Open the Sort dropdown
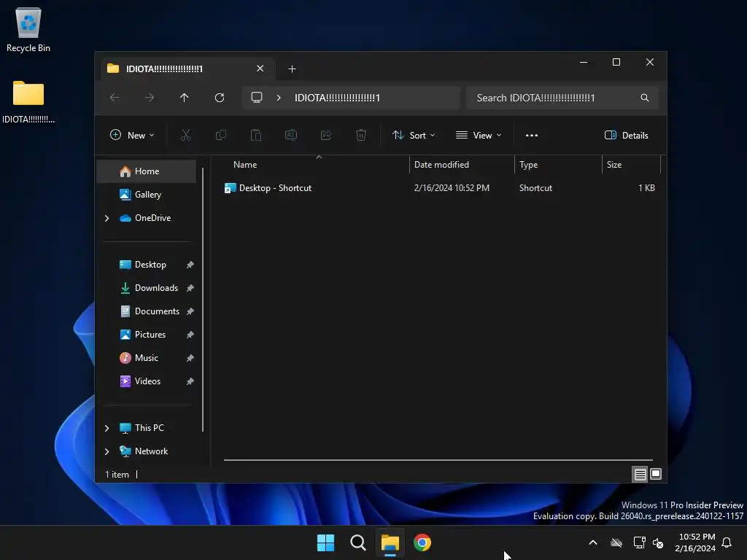This screenshot has height=560, width=747. pos(414,135)
